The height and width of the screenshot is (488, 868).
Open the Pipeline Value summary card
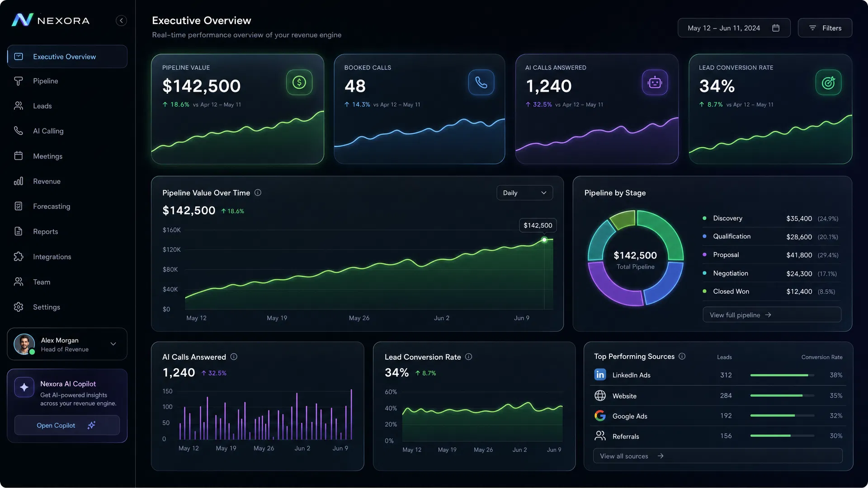pos(237,109)
